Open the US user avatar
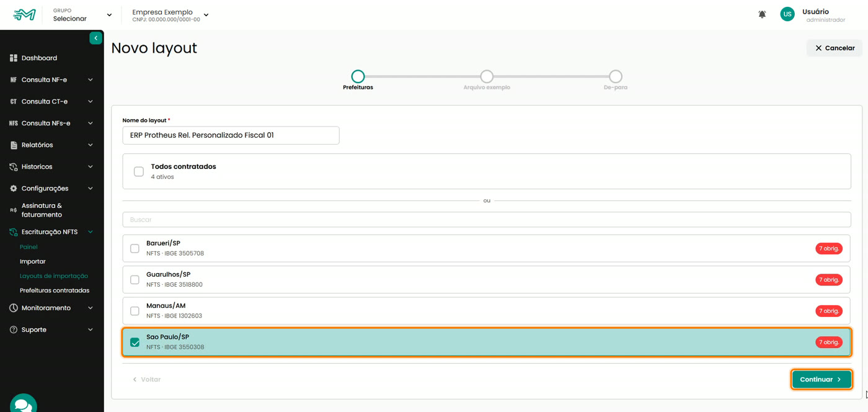 (x=787, y=14)
